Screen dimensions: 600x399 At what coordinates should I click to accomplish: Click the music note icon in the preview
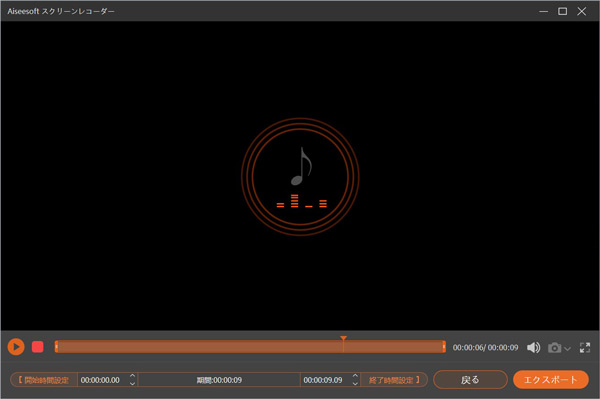coord(302,166)
